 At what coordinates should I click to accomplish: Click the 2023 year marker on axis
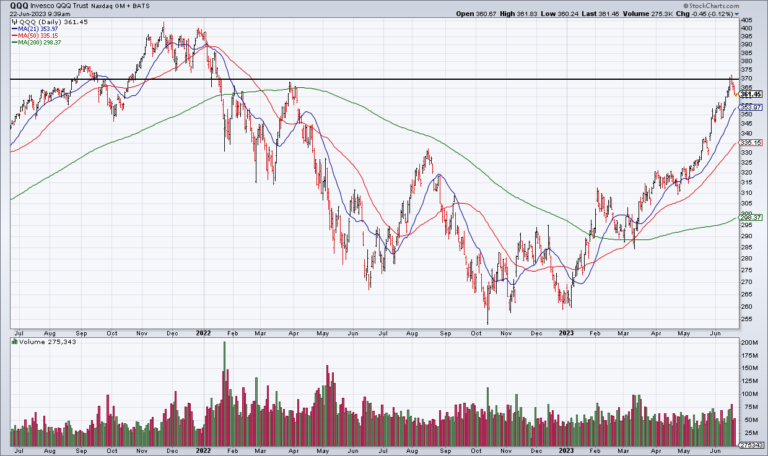point(566,332)
